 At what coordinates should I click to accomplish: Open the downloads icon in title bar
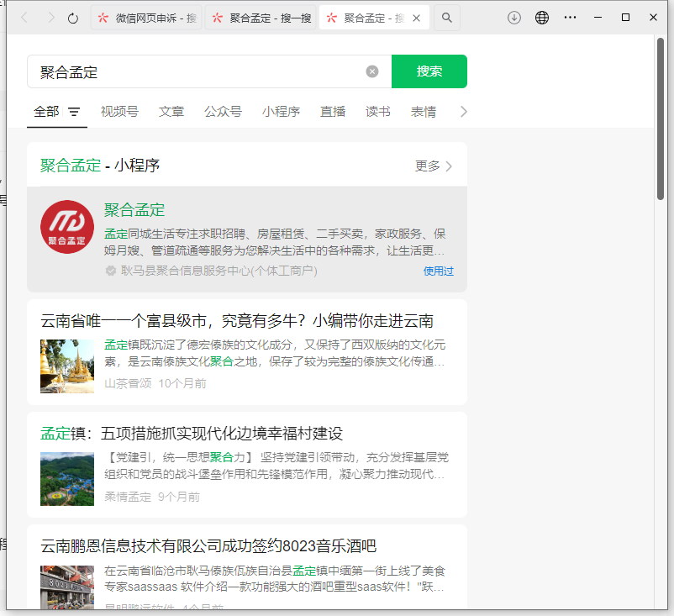click(514, 18)
